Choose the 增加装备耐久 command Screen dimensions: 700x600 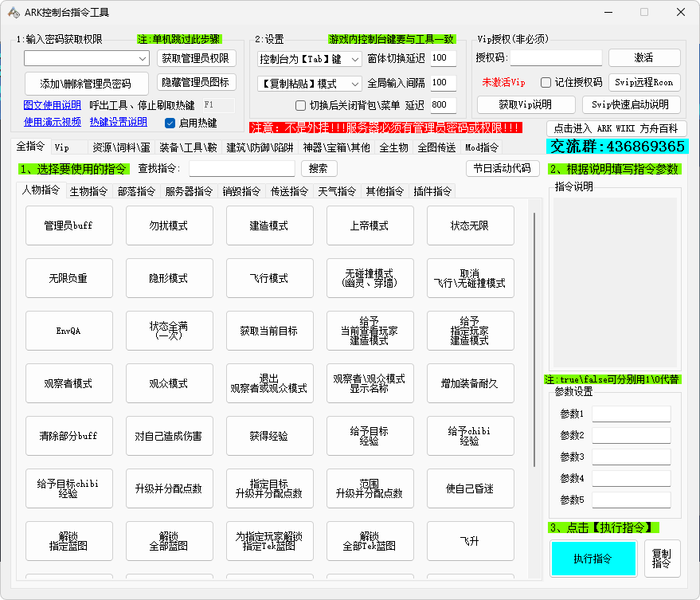pyautogui.click(x=471, y=383)
